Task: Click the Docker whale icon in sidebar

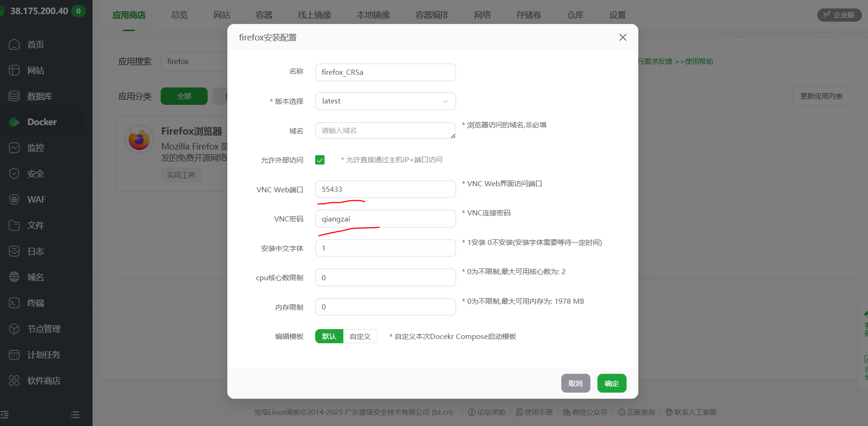Action: click(14, 122)
